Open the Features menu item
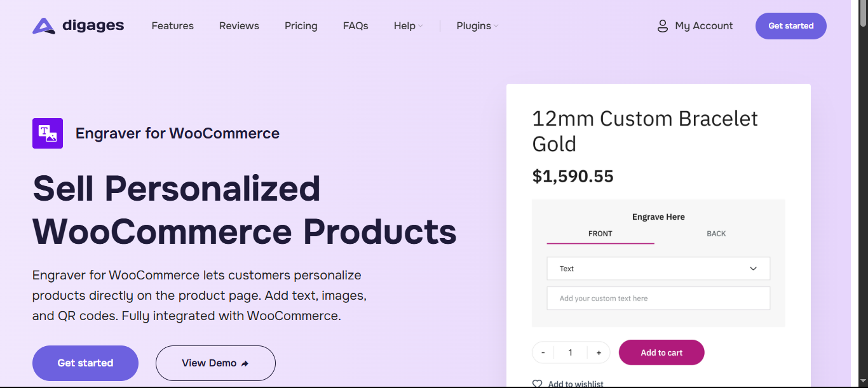 (x=173, y=26)
